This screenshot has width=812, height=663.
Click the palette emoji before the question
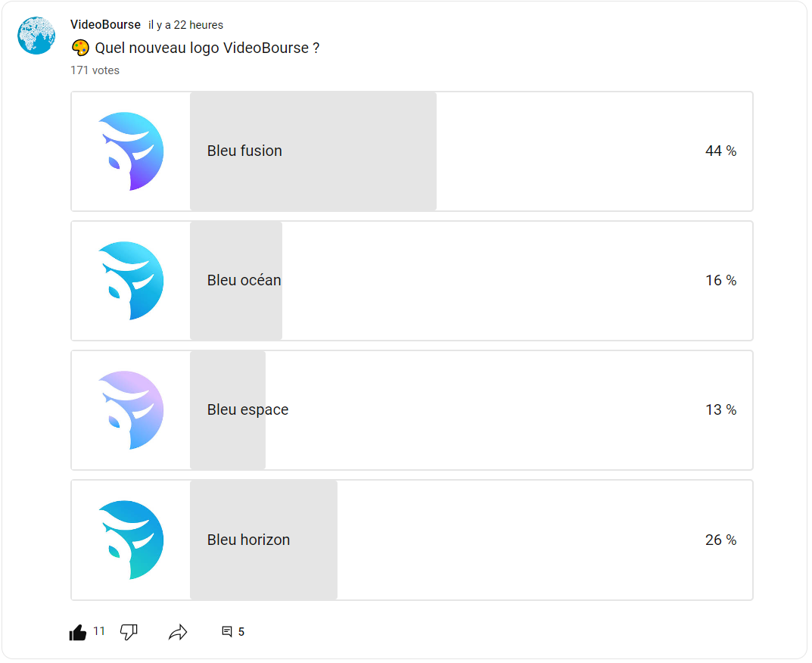(x=80, y=48)
